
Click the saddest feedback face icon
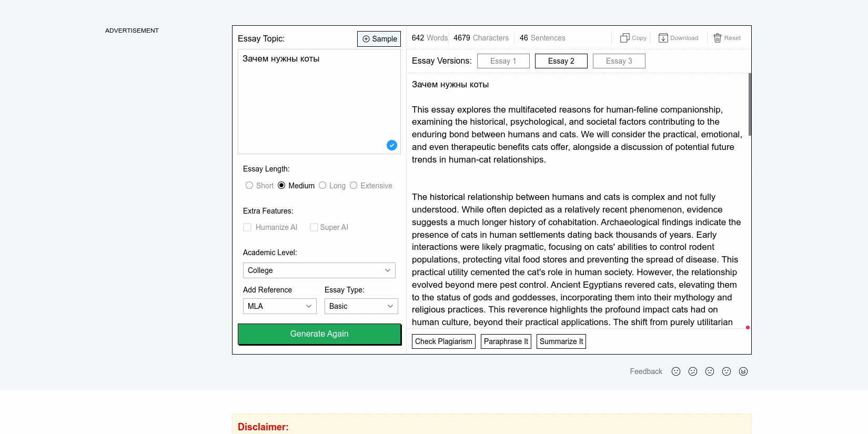click(676, 371)
